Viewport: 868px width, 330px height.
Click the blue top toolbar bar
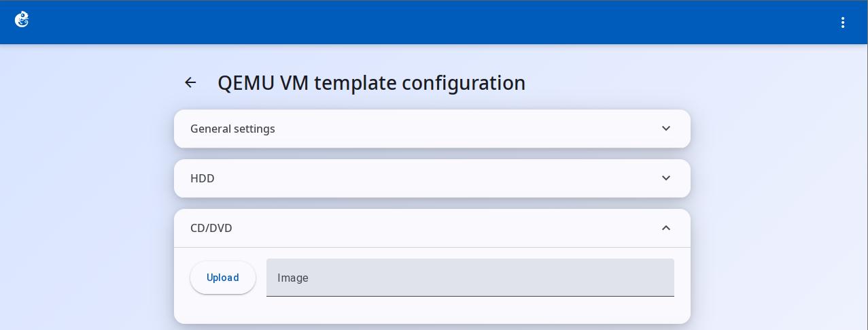click(434, 22)
